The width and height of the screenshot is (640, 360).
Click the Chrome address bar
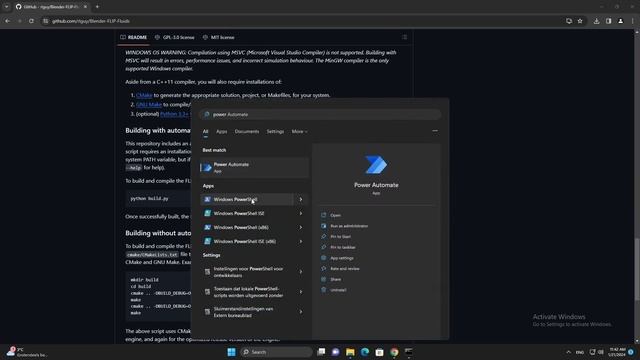pos(302,21)
